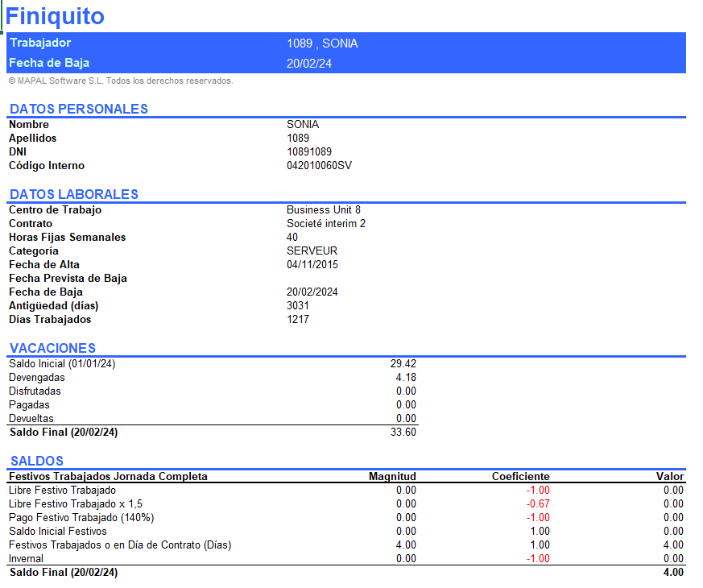This screenshot has height=588, width=703.
Task: Select the Disfrutadas row label
Action: coord(35,391)
